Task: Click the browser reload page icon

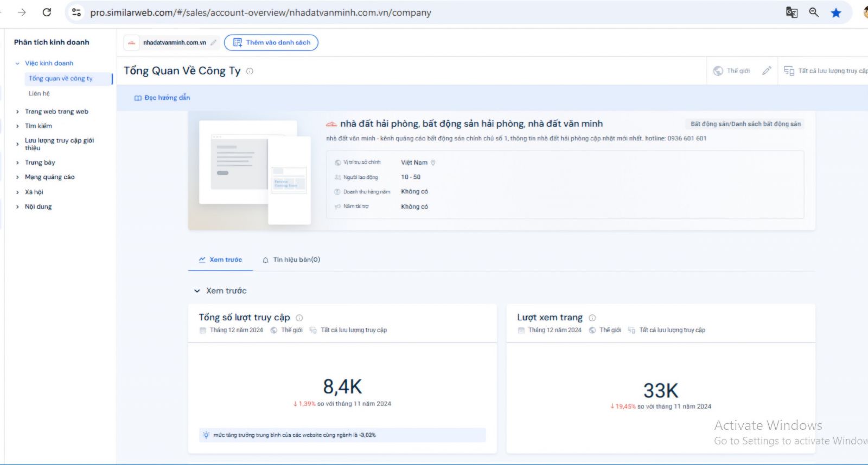Action: 47,12
